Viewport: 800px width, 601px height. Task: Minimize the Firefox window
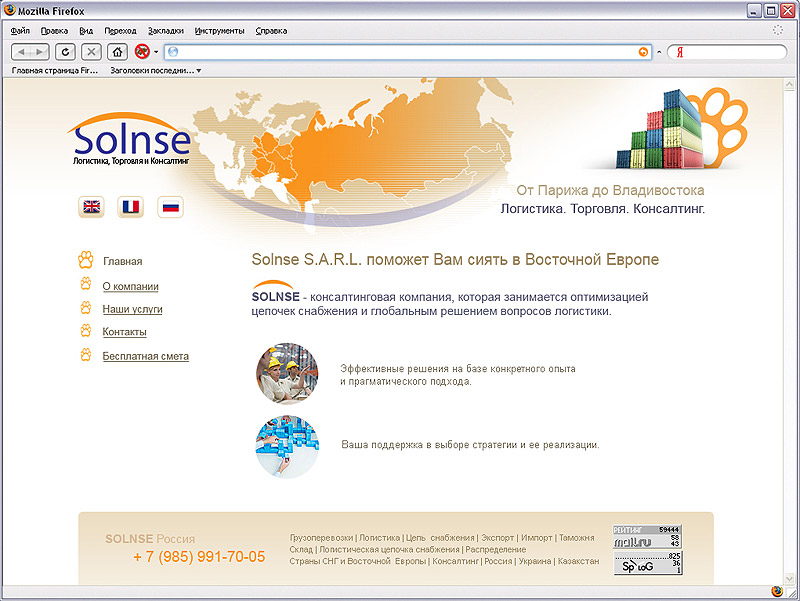point(755,10)
